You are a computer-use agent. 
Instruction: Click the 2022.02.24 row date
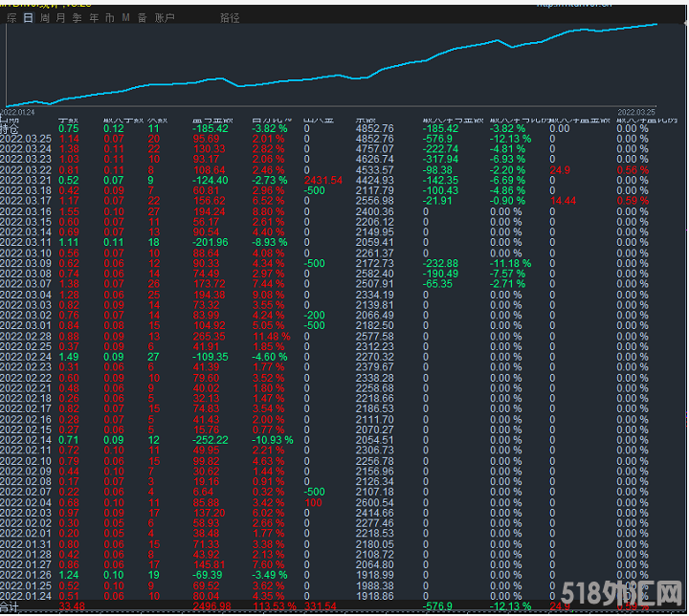coord(25,357)
